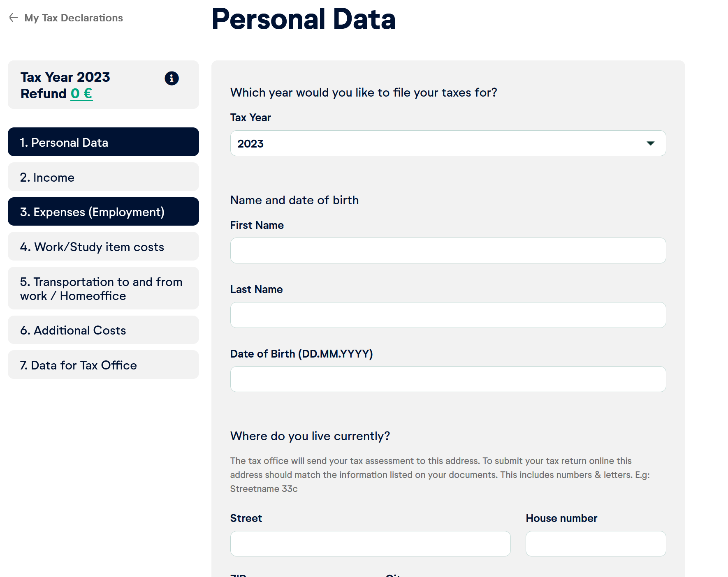Click the back arrow to My Tax Declarations
This screenshot has width=728, height=577.
pos(13,18)
